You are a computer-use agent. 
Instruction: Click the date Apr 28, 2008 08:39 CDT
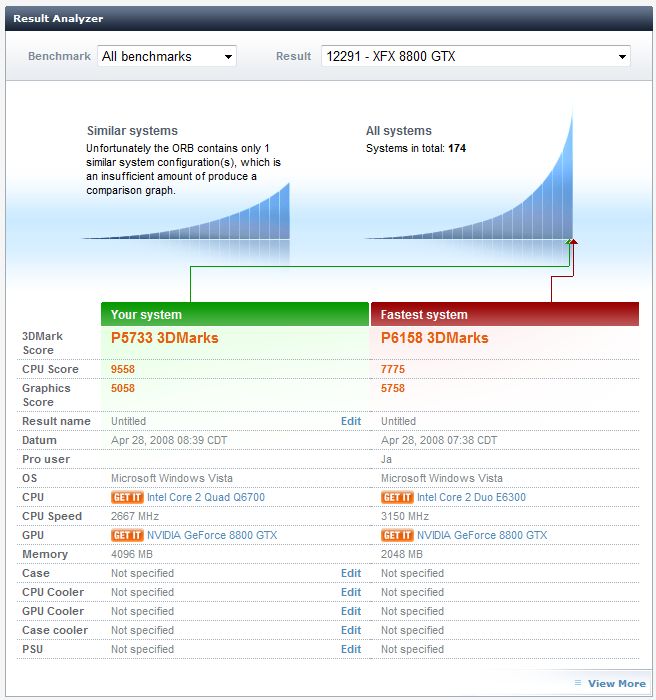click(x=169, y=441)
